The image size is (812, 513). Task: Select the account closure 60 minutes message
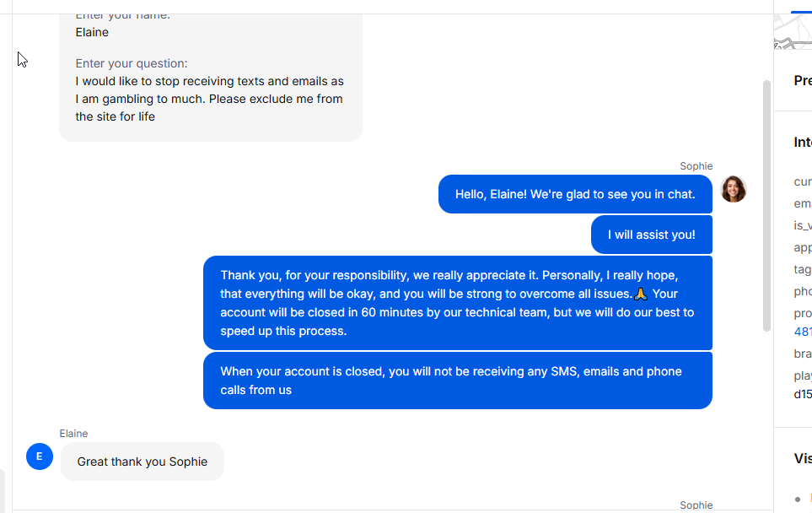click(458, 303)
